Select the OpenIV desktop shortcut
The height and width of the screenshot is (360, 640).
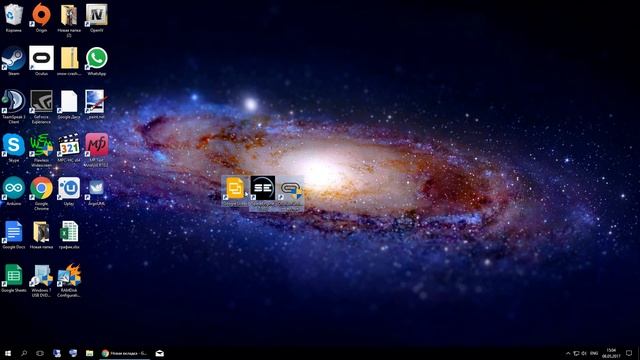(x=96, y=16)
